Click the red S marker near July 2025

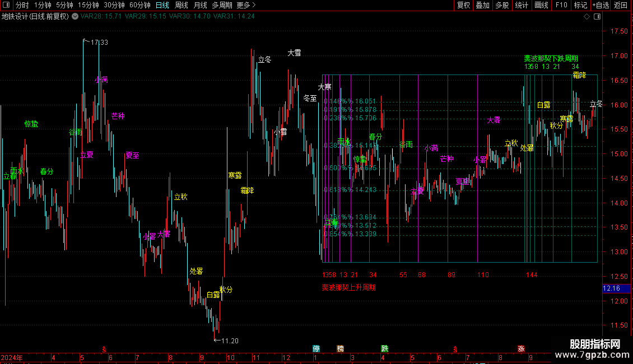point(455,349)
